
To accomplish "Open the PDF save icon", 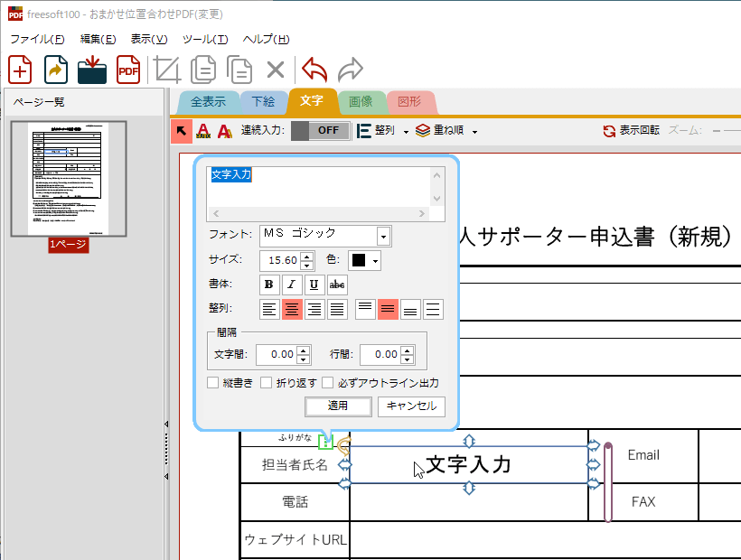I will [128, 70].
